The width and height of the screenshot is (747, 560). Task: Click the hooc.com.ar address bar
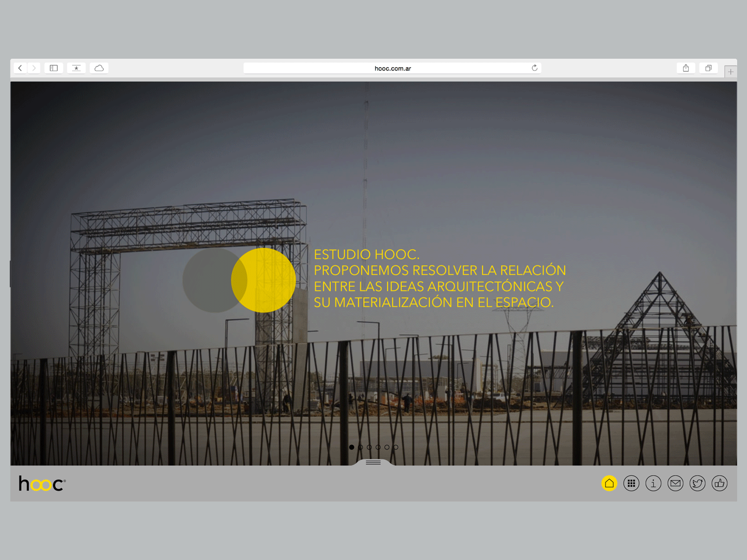pyautogui.click(x=392, y=68)
